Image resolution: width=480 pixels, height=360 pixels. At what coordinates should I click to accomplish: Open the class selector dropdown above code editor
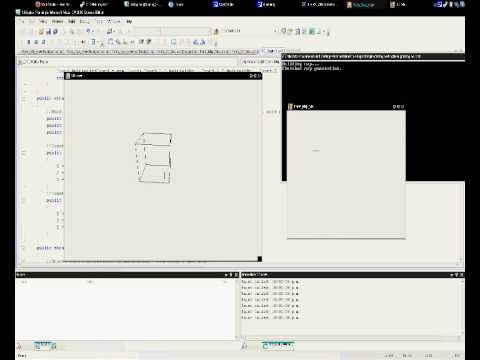click(130, 62)
